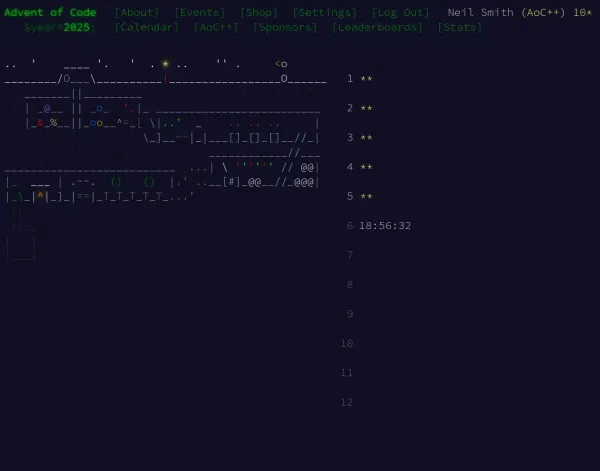600x471 pixels.
Task: Click the Day 6 countdown 18:56:32
Action: [385, 226]
